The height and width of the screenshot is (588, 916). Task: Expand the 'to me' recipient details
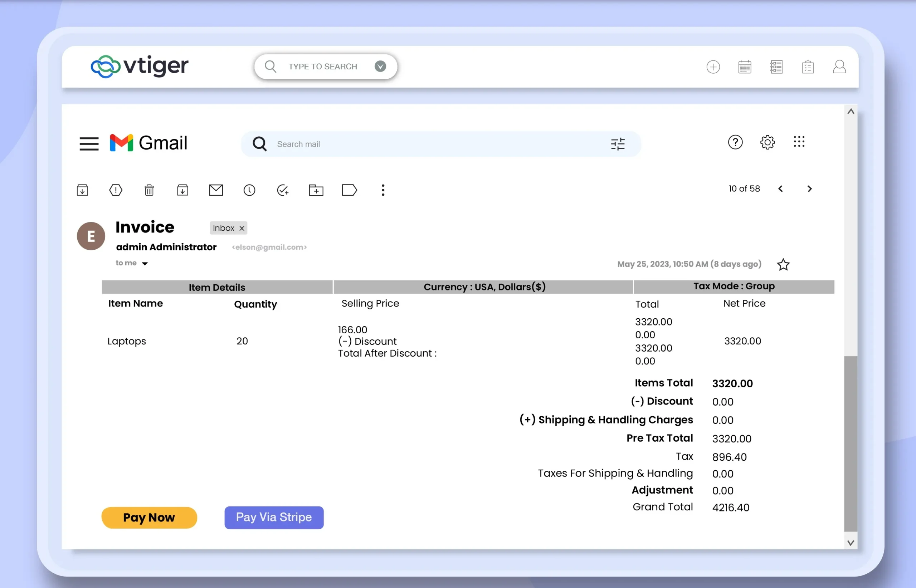pos(145,264)
